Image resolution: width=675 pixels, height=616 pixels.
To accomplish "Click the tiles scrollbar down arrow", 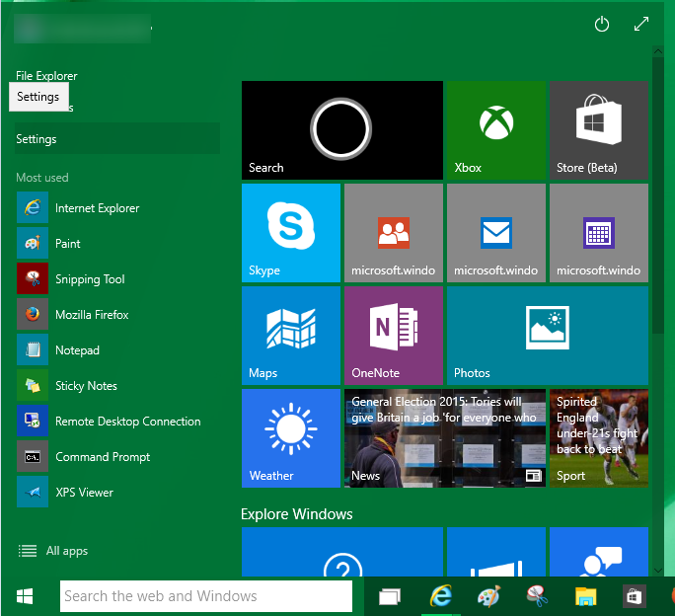I will [x=658, y=571].
